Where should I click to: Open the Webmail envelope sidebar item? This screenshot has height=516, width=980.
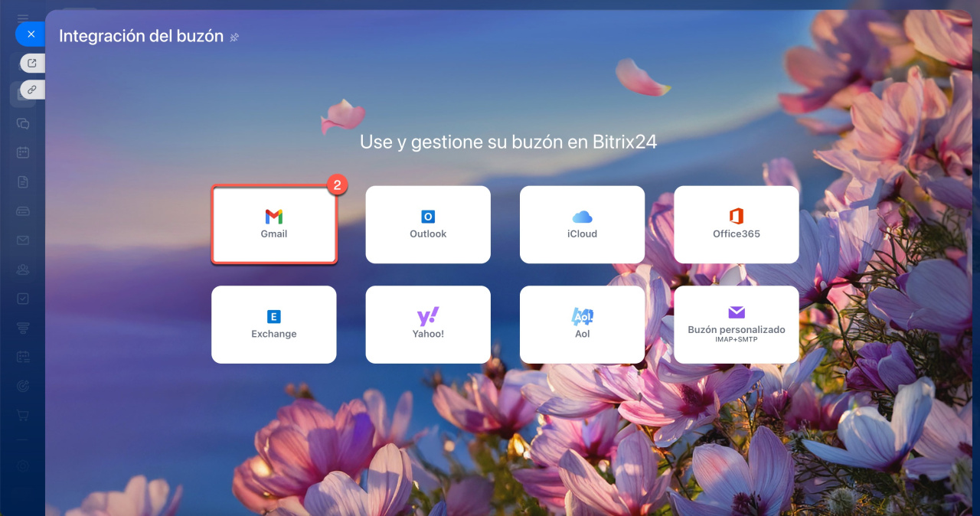pos(23,240)
